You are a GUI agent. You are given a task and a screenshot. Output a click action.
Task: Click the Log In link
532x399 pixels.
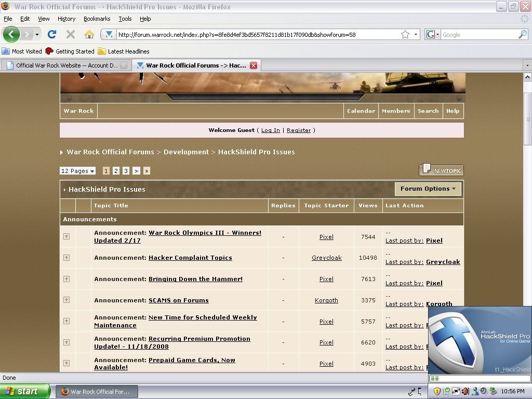[270, 130]
